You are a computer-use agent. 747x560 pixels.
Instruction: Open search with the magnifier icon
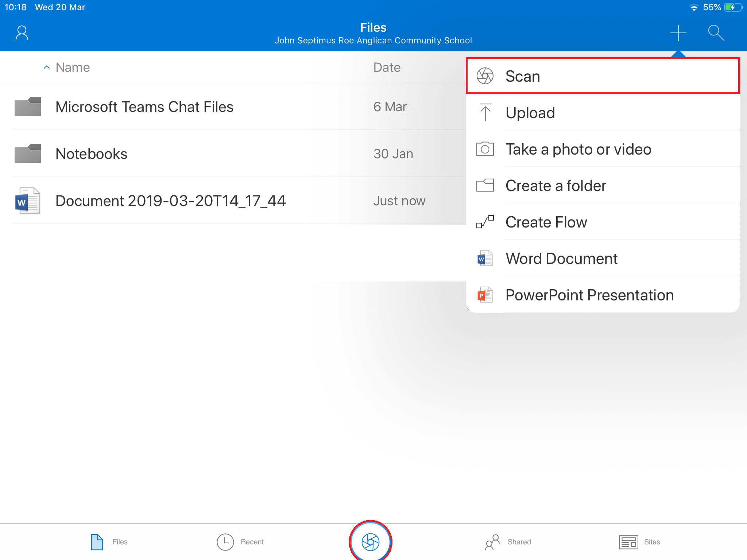[716, 33]
